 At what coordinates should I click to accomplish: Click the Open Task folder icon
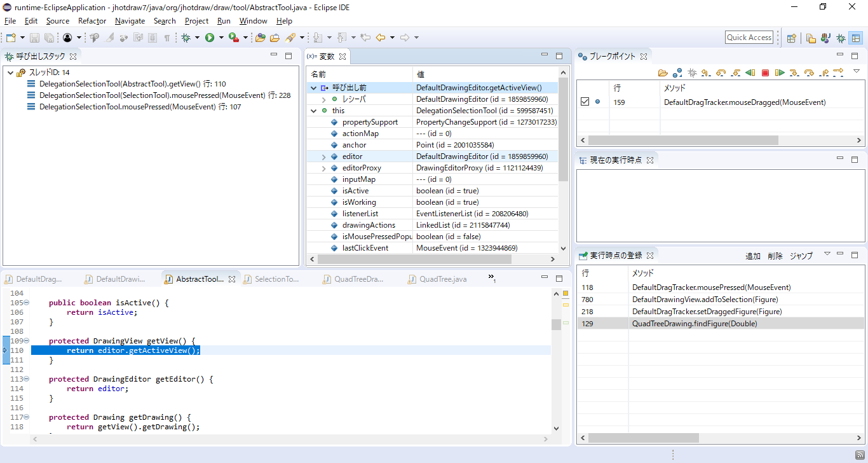[x=275, y=38]
